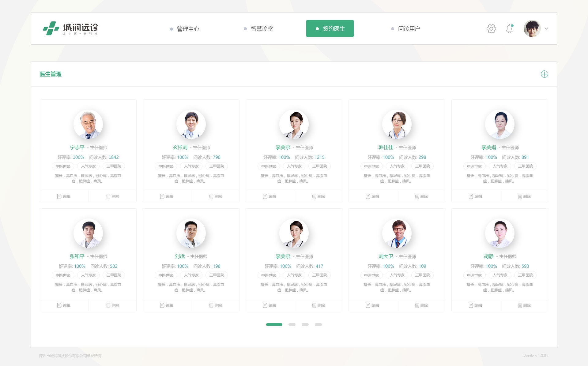
Task: Delete doctor 玄彬刘's card
Action: 215,196
